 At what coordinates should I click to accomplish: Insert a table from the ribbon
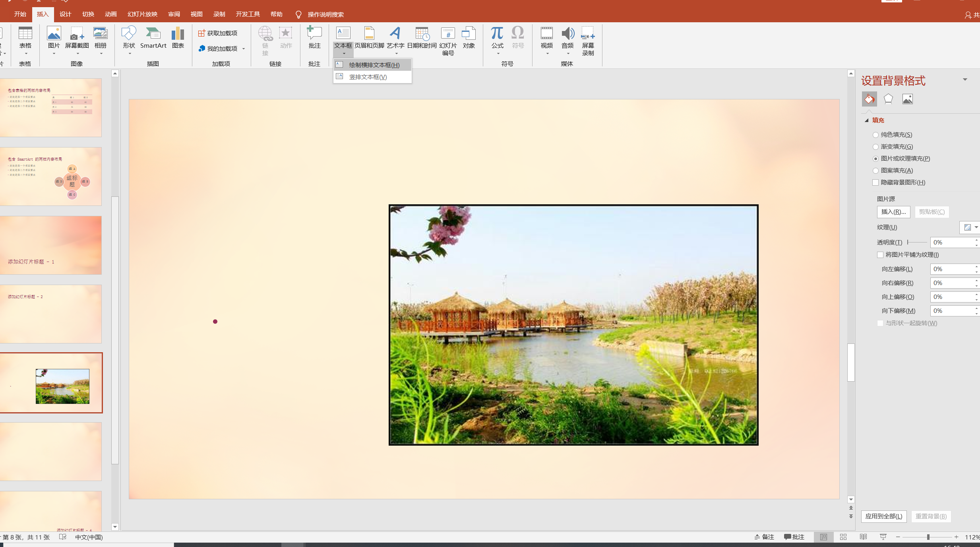pos(25,40)
